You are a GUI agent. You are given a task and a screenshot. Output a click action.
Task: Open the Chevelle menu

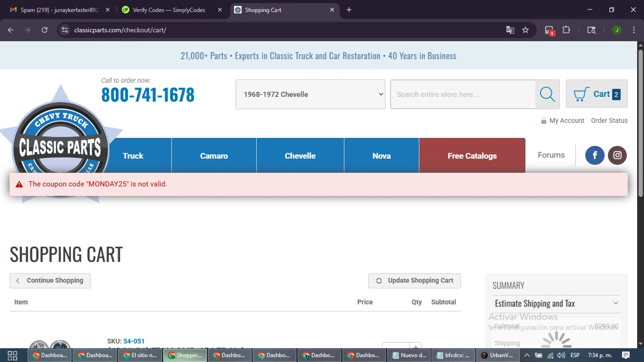pyautogui.click(x=300, y=155)
